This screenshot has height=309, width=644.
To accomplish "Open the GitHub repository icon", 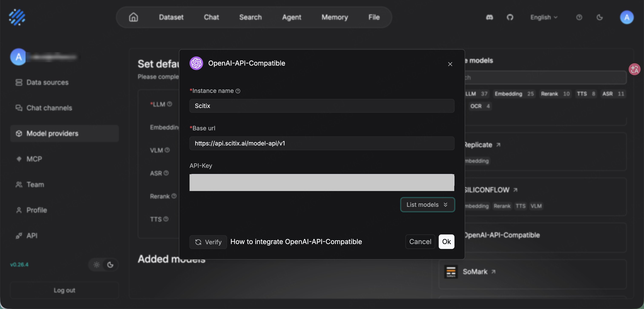I will click(x=510, y=17).
